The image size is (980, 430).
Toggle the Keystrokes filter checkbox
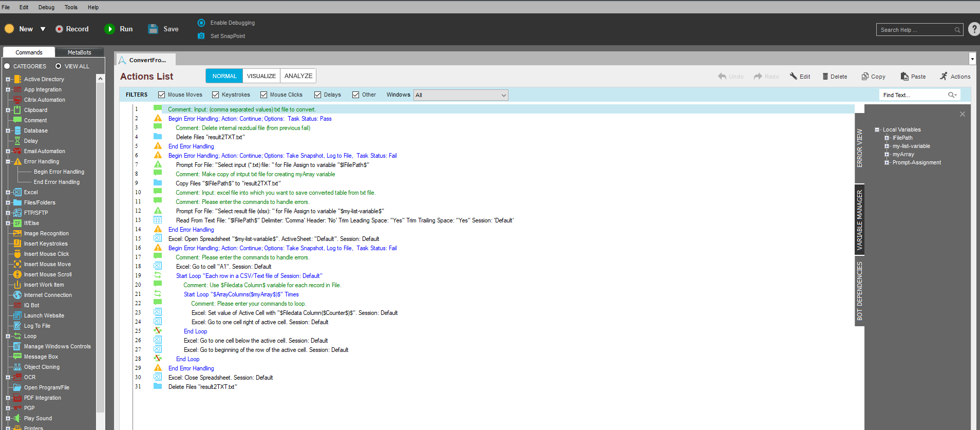click(216, 95)
